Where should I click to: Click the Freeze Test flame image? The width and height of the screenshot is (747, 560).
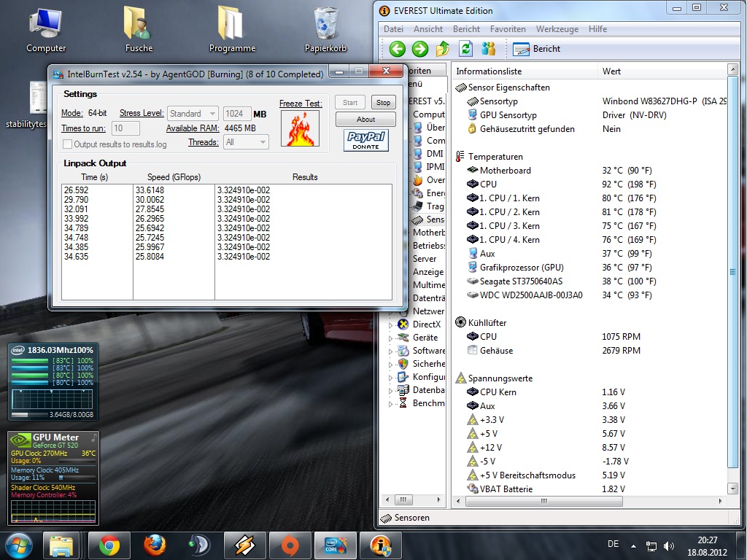pos(300,128)
